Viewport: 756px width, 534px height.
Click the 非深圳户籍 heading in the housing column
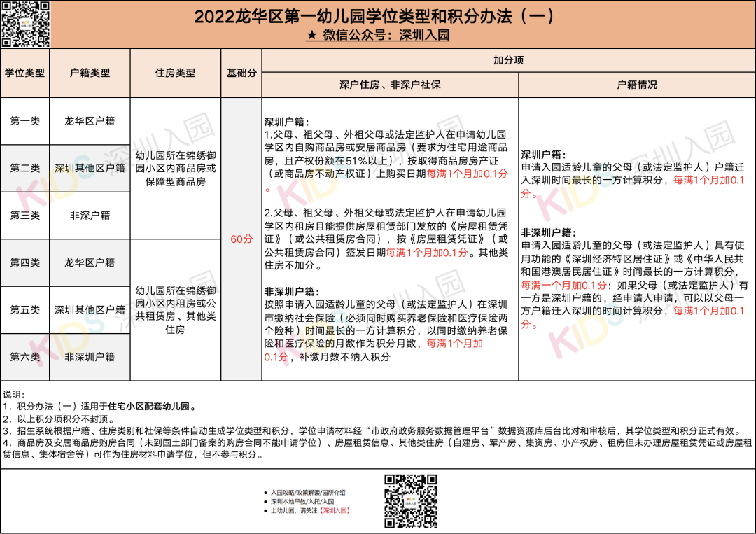click(292, 292)
